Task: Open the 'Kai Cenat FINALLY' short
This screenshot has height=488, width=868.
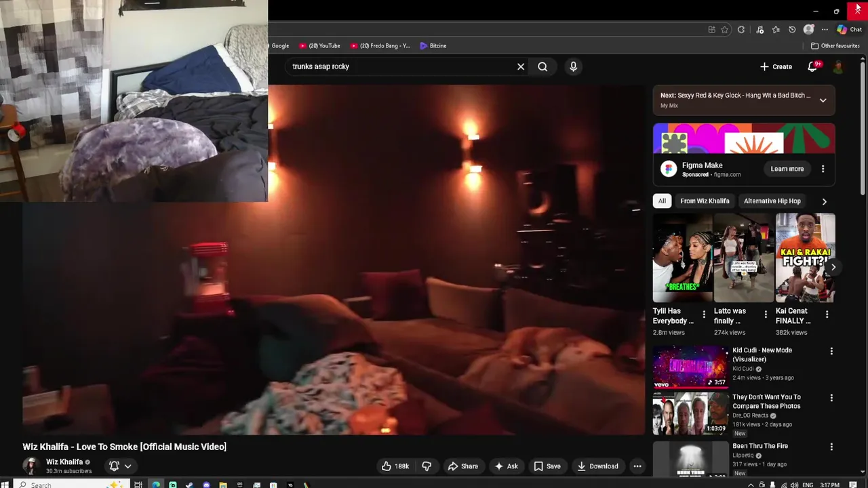Action: coord(805,258)
